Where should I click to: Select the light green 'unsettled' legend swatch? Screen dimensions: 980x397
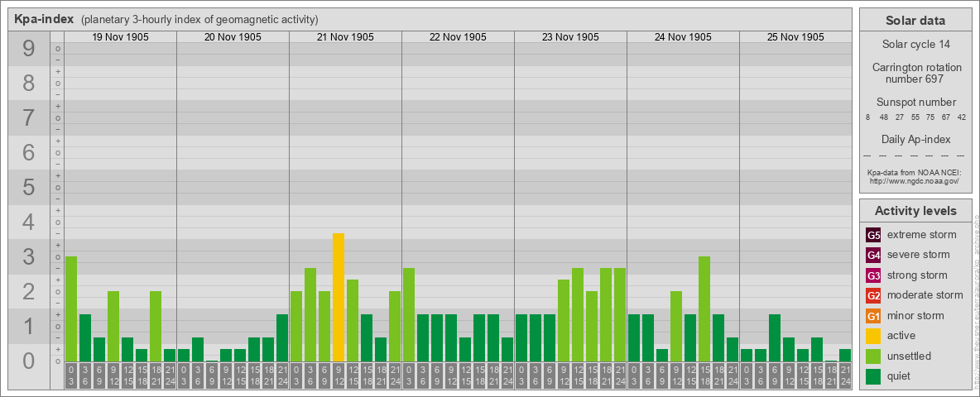tap(873, 356)
